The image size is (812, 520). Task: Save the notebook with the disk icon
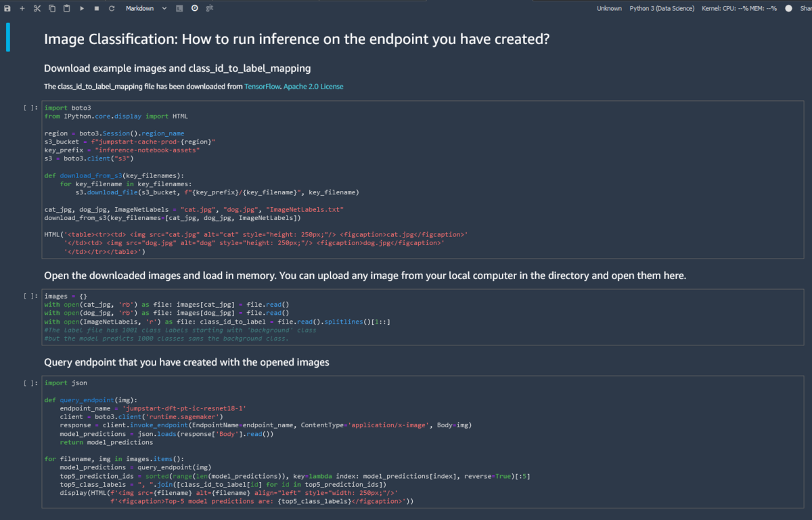pyautogui.click(x=7, y=8)
